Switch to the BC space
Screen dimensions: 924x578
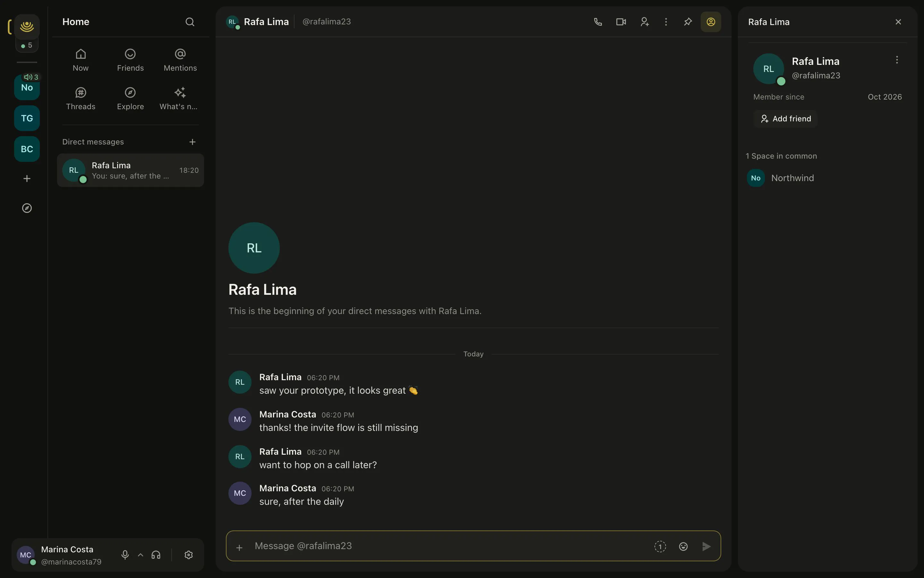coord(27,149)
